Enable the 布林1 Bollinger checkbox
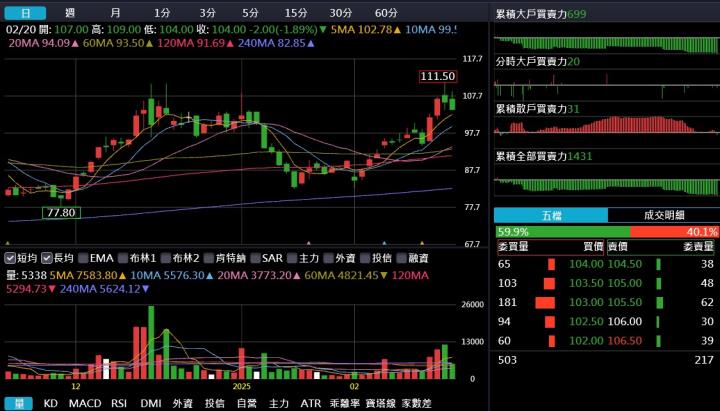Viewport: 720px width, 411px height. (123, 258)
